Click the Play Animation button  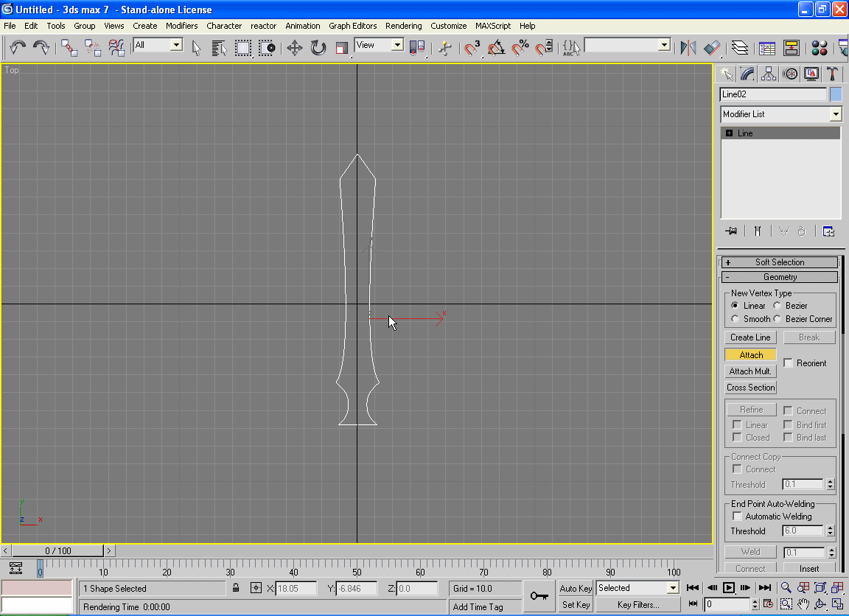pyautogui.click(x=729, y=587)
